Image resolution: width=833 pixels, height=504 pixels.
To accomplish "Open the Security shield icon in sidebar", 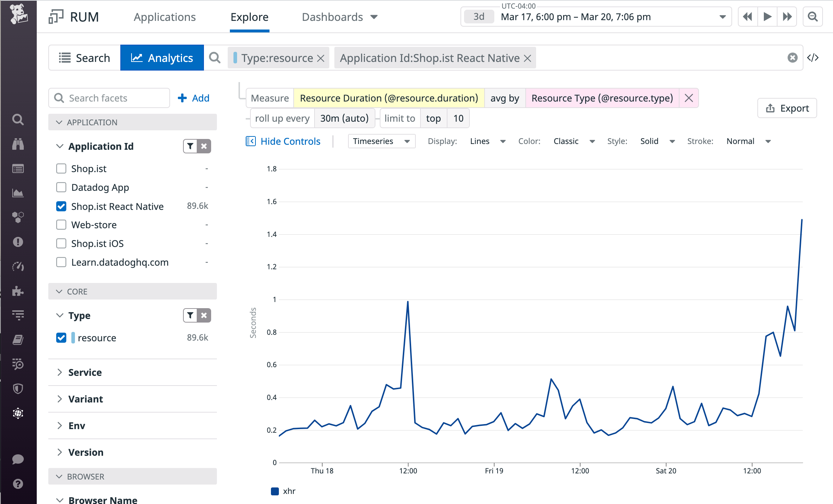I will 18,388.
